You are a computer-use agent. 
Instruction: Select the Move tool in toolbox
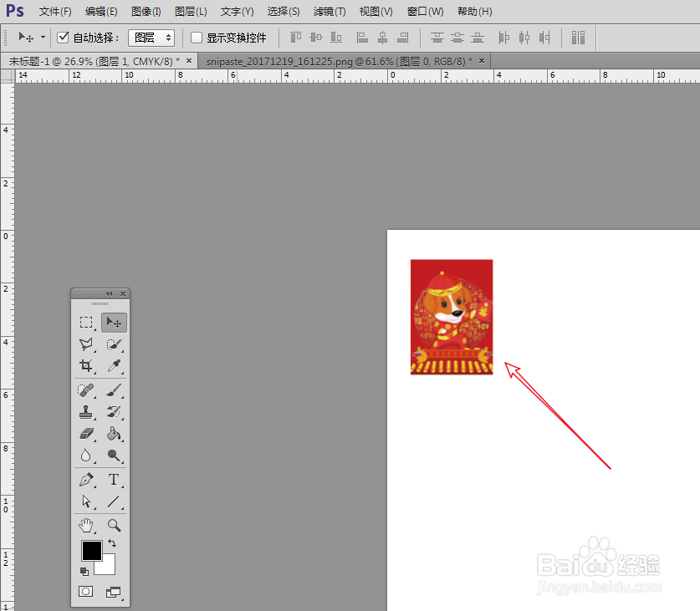click(x=114, y=323)
